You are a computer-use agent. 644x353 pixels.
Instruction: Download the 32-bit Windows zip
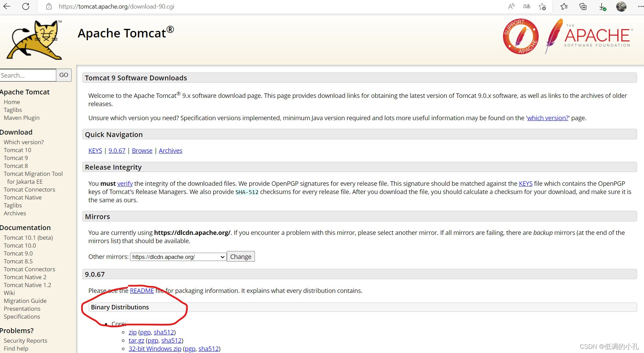click(x=155, y=349)
